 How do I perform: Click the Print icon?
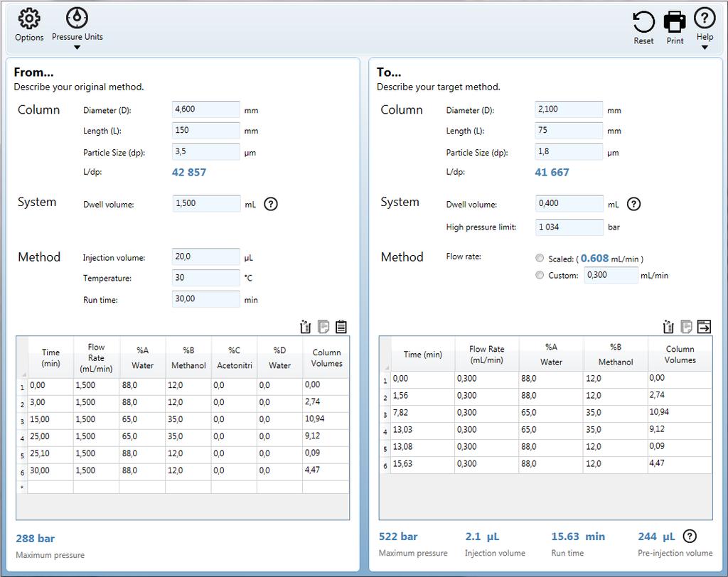[675, 22]
